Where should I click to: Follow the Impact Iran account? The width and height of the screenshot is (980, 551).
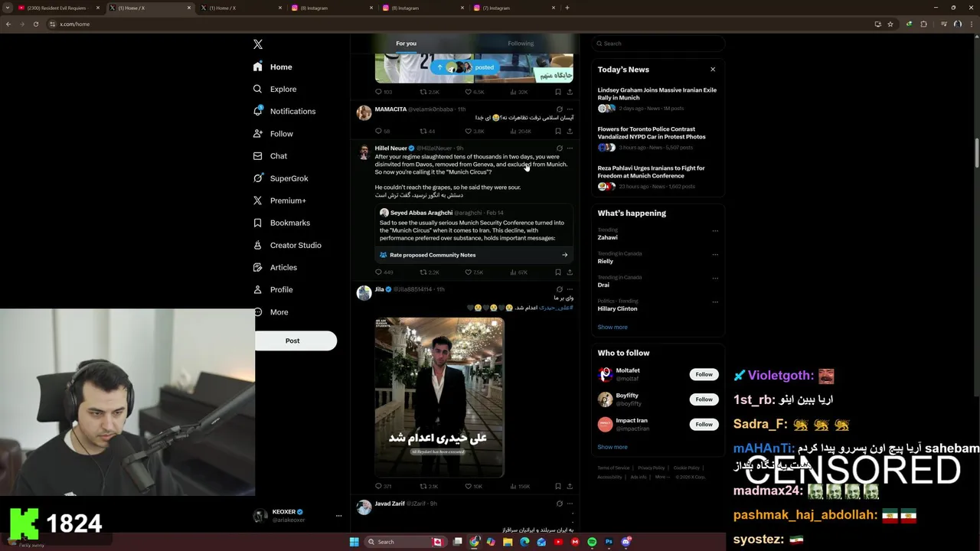click(704, 424)
